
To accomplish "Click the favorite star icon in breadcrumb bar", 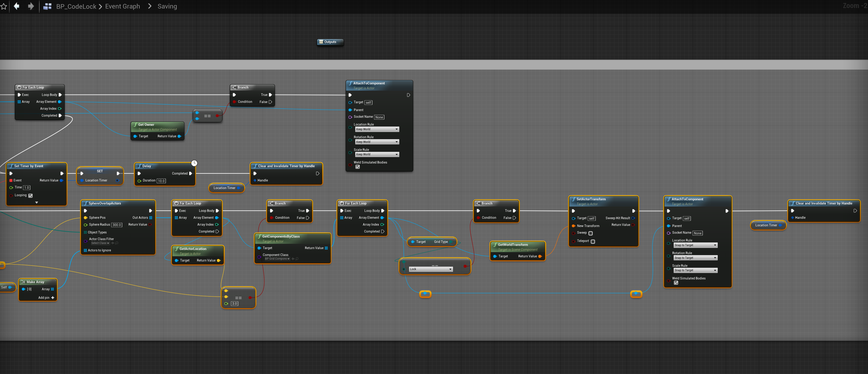I will click(4, 6).
